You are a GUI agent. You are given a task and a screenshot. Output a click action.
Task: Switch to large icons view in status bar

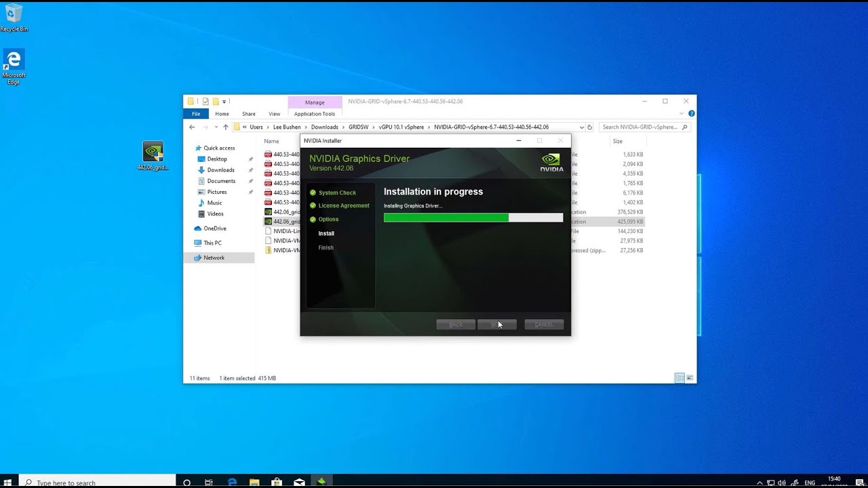point(690,378)
